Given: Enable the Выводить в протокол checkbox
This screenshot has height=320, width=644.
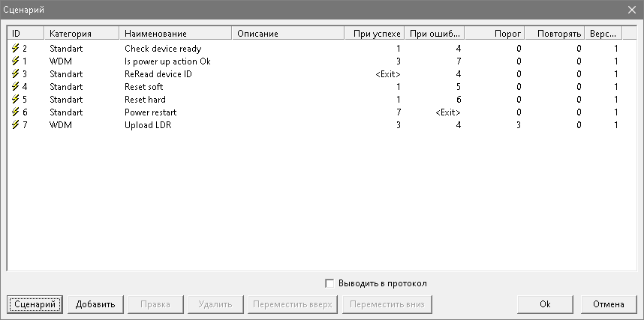Looking at the screenshot, I should tap(330, 283).
